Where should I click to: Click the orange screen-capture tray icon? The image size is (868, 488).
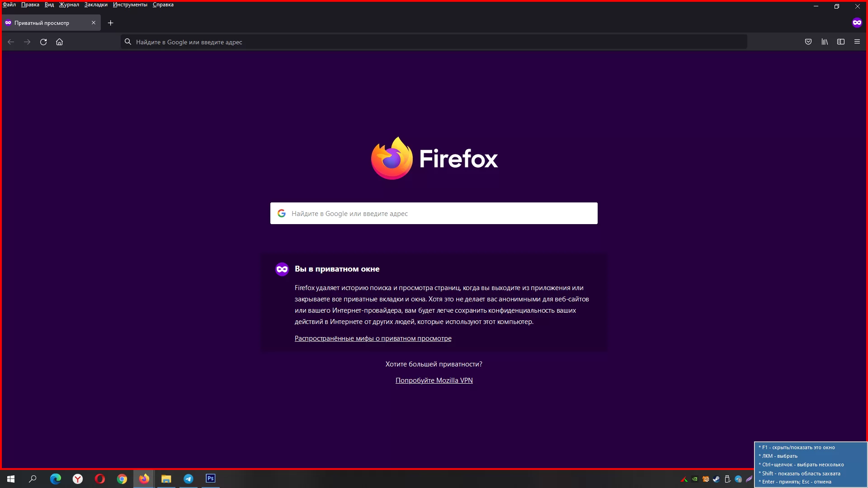706,479
